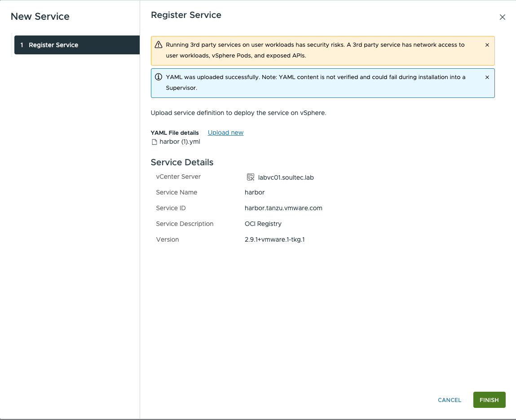Click the Service Details heading
This screenshot has width=516, height=420.
[182, 162]
